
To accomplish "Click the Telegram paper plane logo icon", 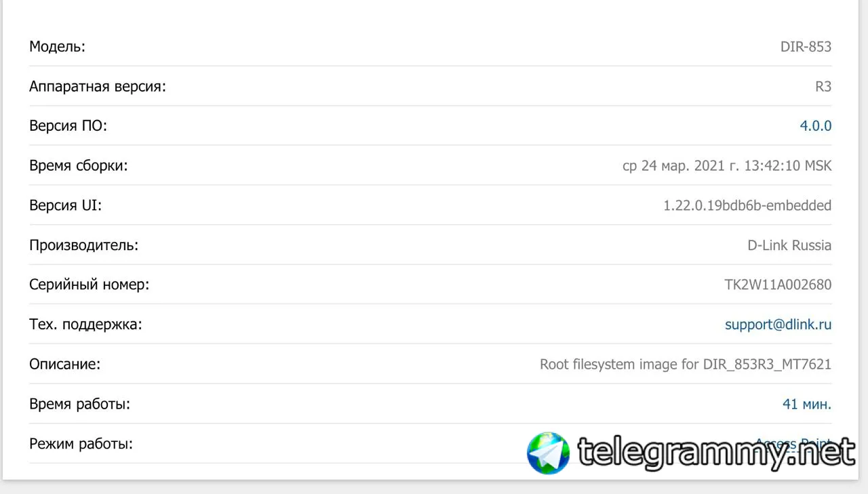I will tap(548, 453).
